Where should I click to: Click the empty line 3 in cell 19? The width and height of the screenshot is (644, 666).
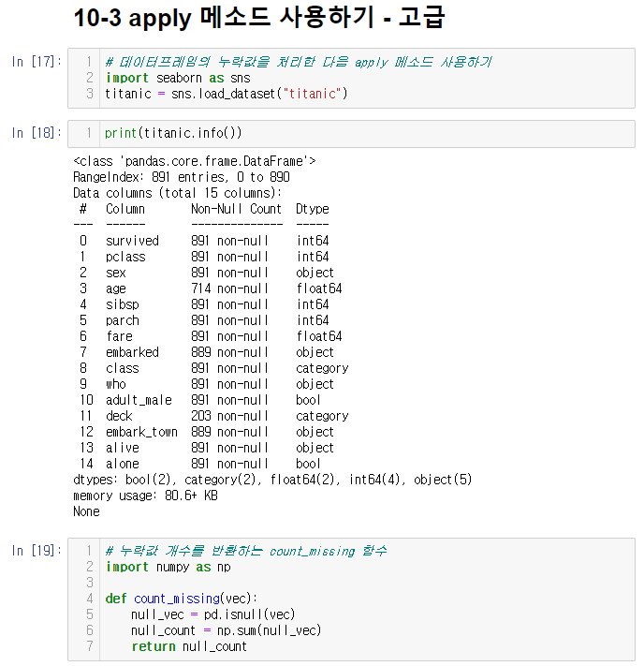[367, 583]
